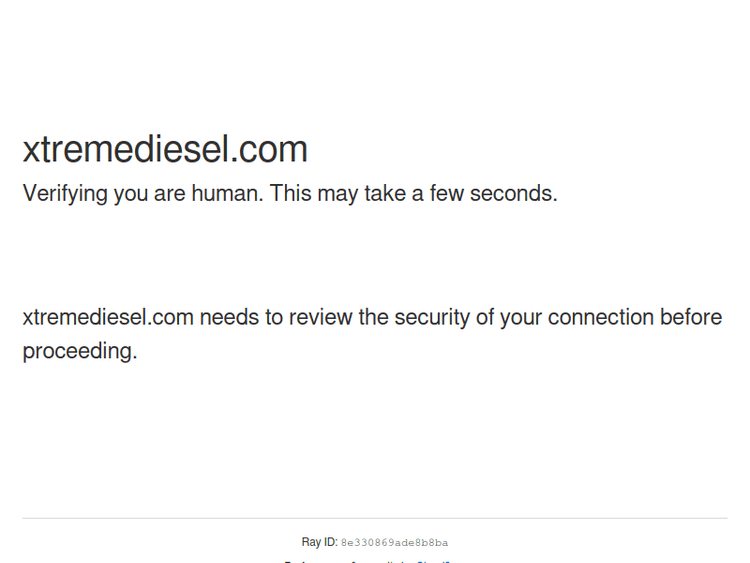Click the xtremediesel.com page heading
This screenshot has width=750, height=563.
[165, 149]
